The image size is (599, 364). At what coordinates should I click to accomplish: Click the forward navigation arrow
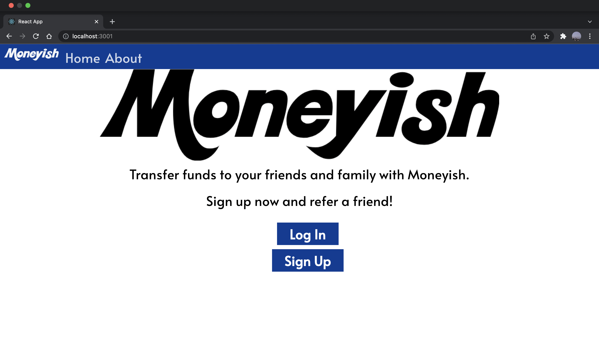[x=22, y=36]
